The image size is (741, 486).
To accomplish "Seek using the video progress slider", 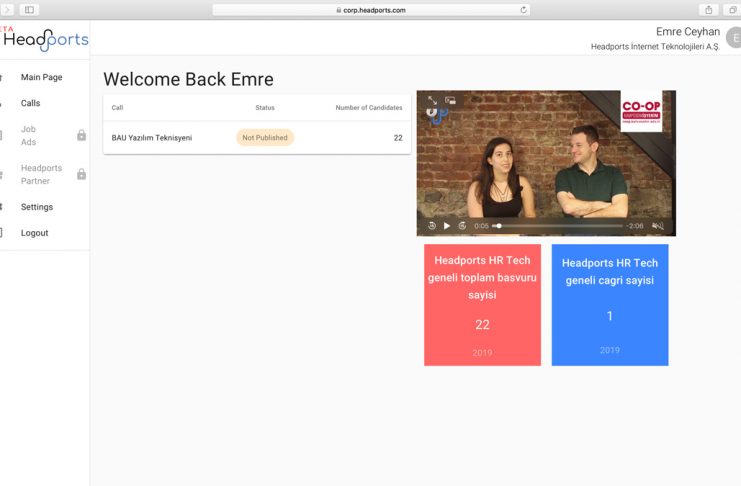I will pos(558,226).
